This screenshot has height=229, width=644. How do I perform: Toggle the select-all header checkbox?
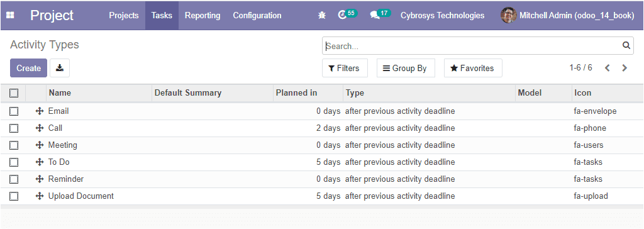(14, 93)
